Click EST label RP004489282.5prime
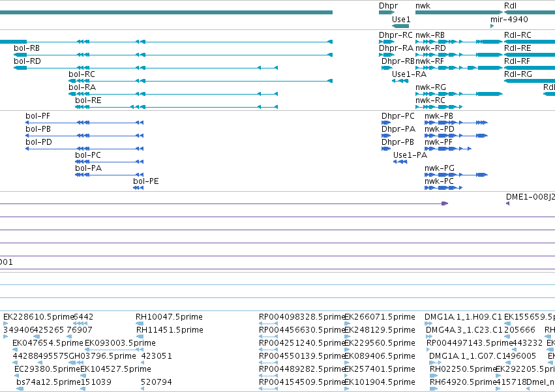 click(302, 369)
